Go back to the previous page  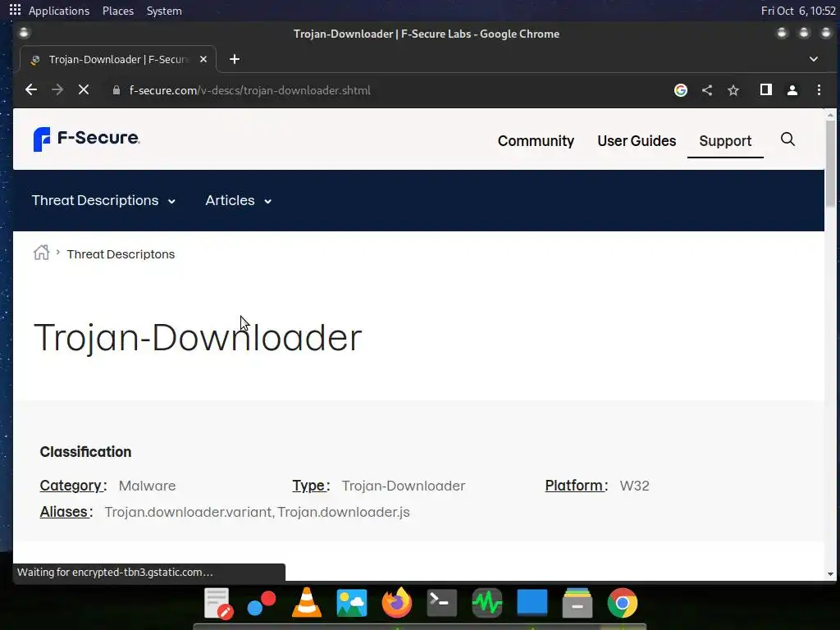tap(31, 90)
